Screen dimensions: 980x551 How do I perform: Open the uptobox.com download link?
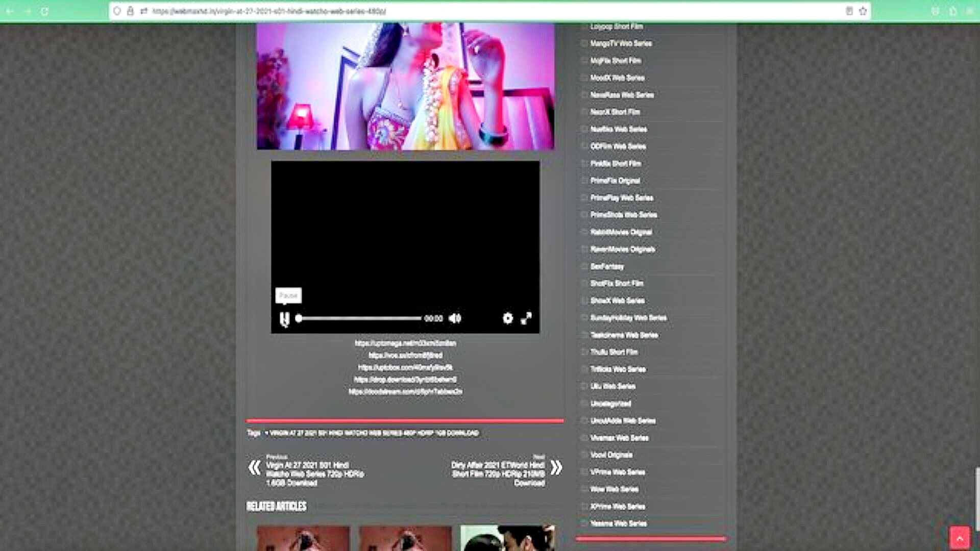click(405, 368)
